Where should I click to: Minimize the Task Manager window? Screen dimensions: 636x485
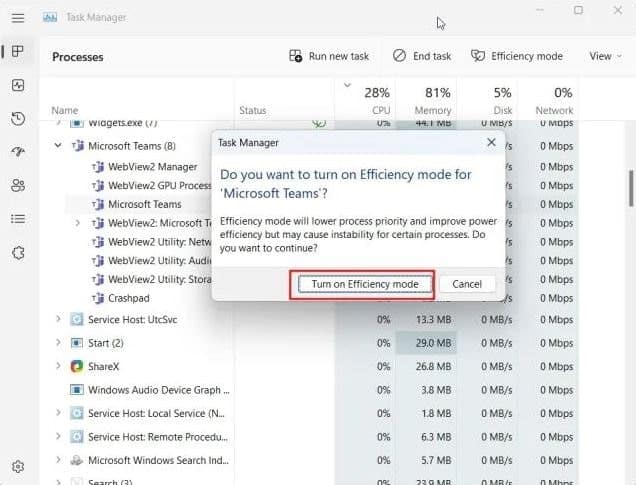click(539, 10)
